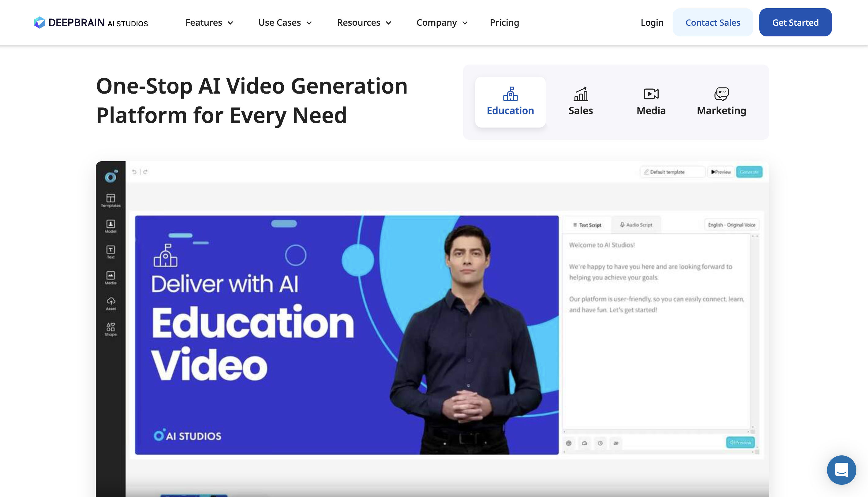Switch to the Audio Script tab

(636, 224)
